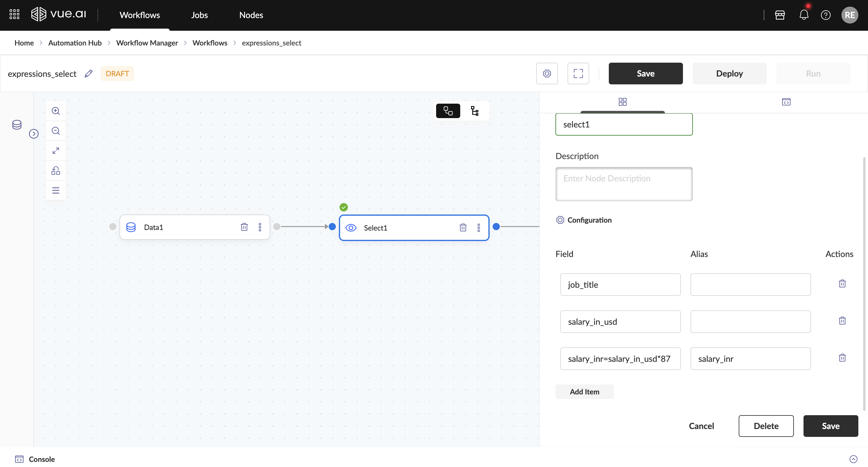Switch to horizontal flow layout view
Viewport: 868px width, 467px height.
[448, 111]
